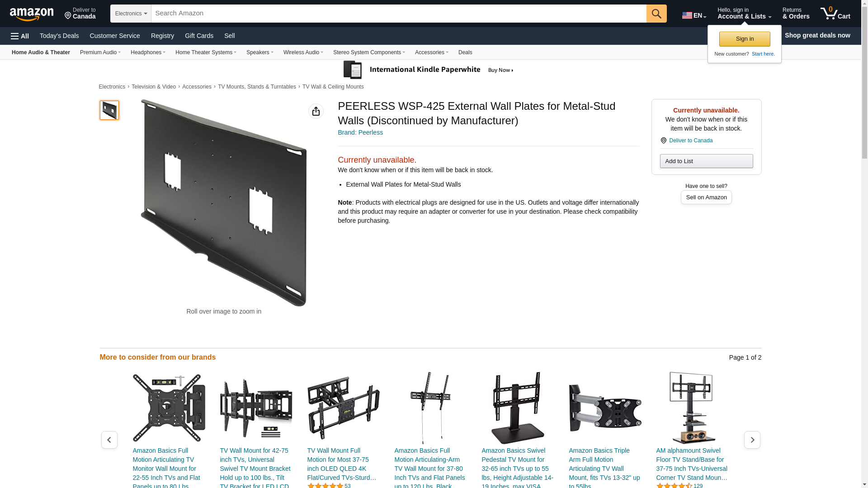Go to next carousel page arrow
Screen dimensions: 868x488
(x=752, y=440)
